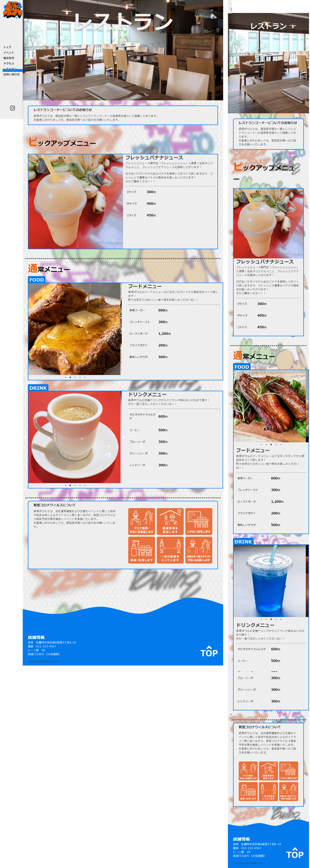The image size is (310, 868).
Task: Advance the coffee photo carousel to next slide
Action: pos(124,437)
